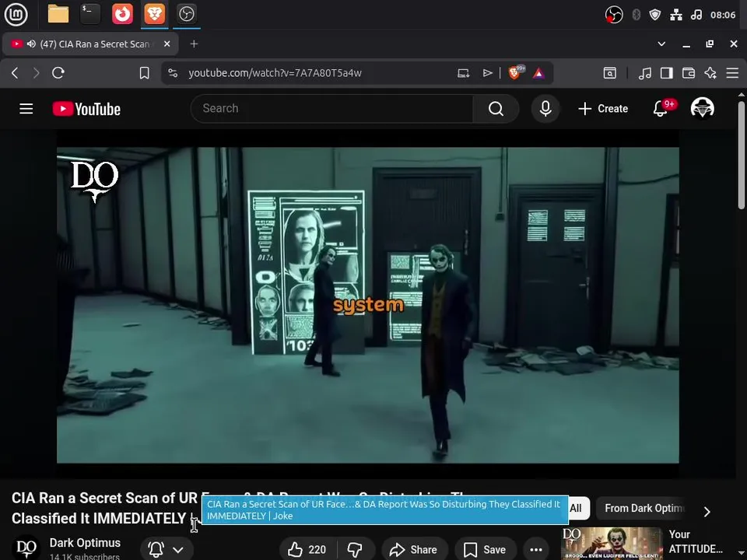Open Brave Shields lion icon
747x560 pixels.
(516, 72)
